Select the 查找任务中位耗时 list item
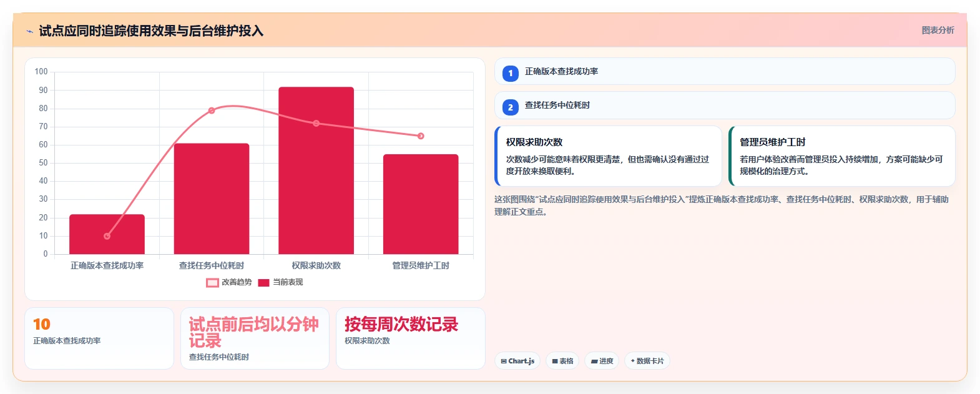Screen dimensions: 980x394 click(x=725, y=105)
